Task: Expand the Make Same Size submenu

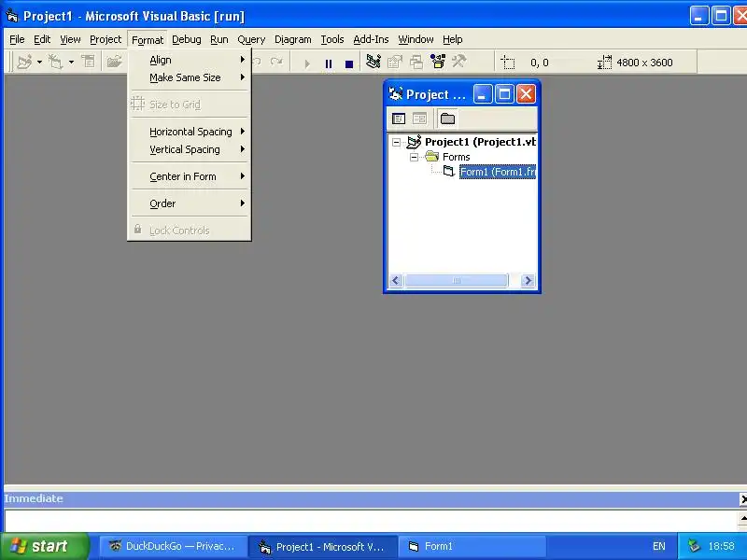Action: [190, 77]
